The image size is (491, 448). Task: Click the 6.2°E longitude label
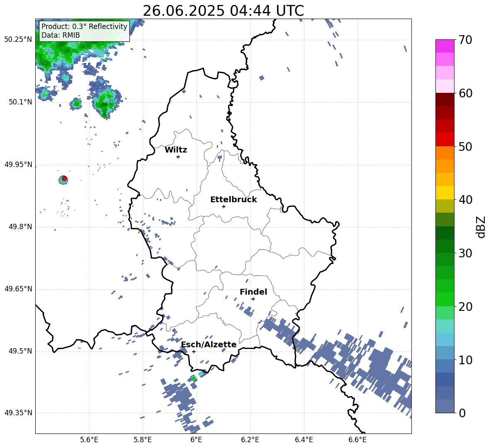point(250,440)
